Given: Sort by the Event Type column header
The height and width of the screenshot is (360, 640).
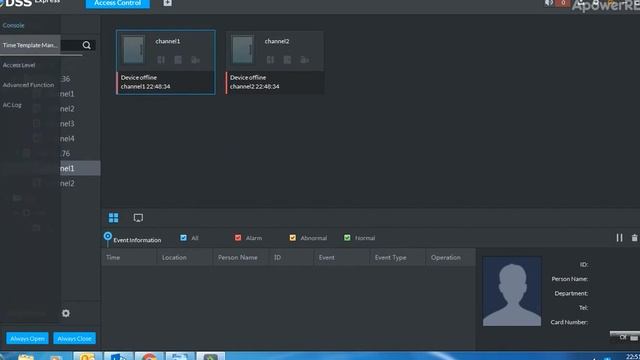Looking at the screenshot, I should 398,258.
